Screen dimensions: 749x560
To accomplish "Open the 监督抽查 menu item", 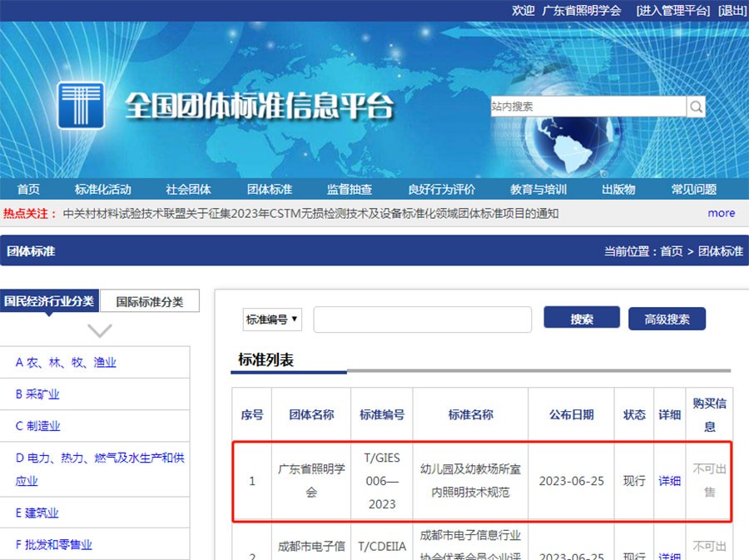I will point(350,189).
